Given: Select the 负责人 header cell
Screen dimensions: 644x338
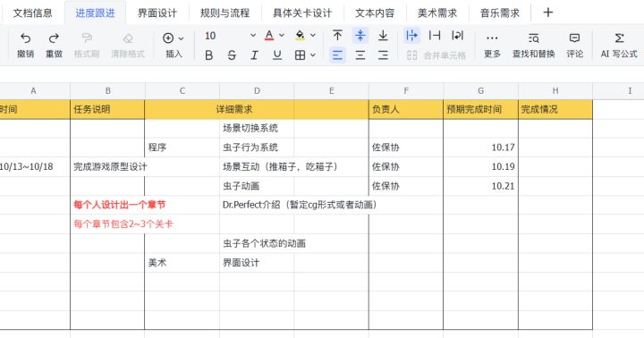Looking at the screenshot, I should coord(406,109).
